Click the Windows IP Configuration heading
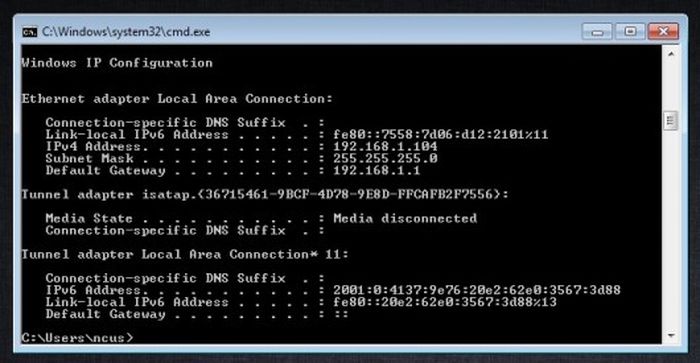The width and height of the screenshot is (700, 363). (117, 63)
